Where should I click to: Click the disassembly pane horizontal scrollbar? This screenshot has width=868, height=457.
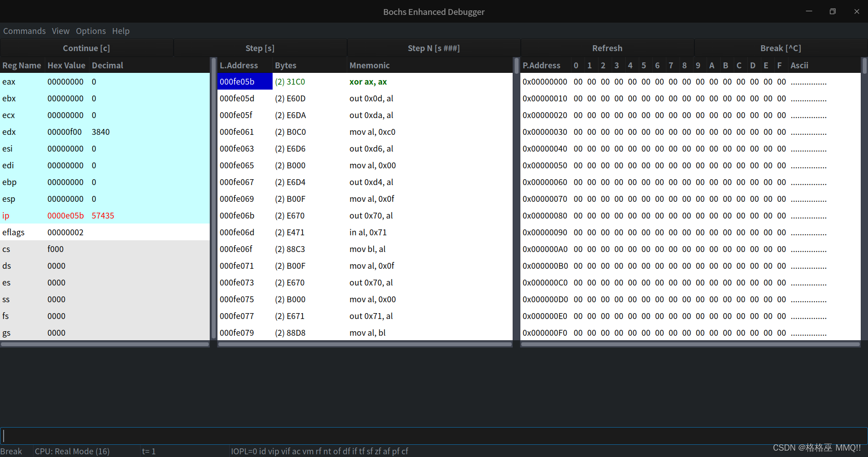coord(365,344)
